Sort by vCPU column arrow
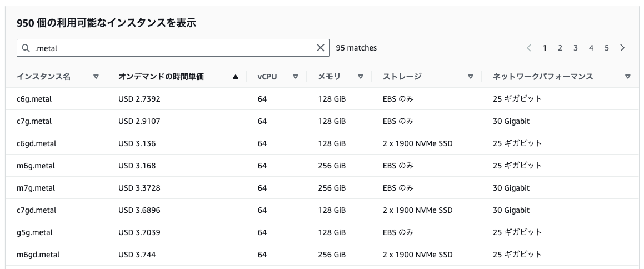 (295, 77)
